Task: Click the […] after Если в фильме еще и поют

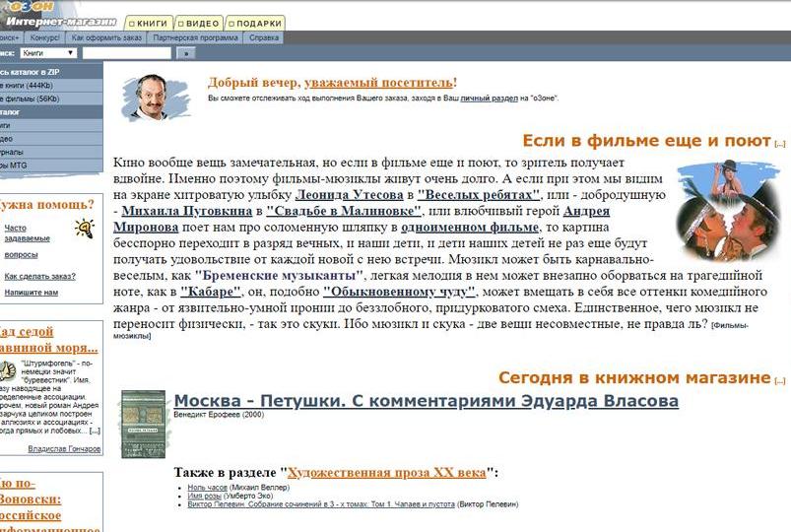Action: 780,144
